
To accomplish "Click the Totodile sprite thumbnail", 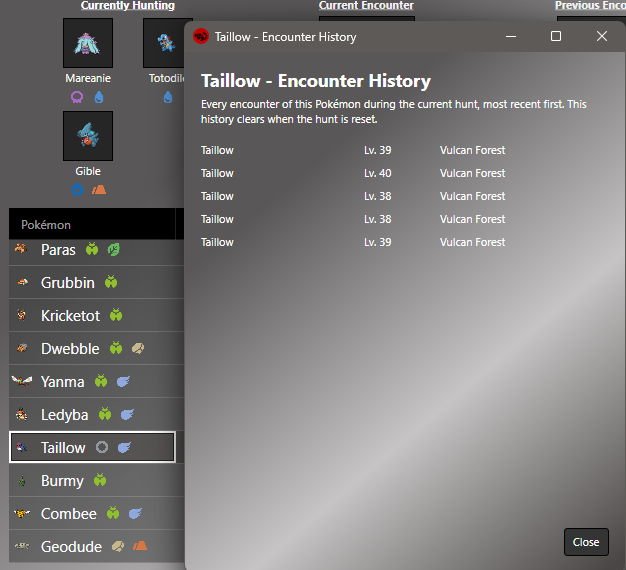I will tap(164, 43).
